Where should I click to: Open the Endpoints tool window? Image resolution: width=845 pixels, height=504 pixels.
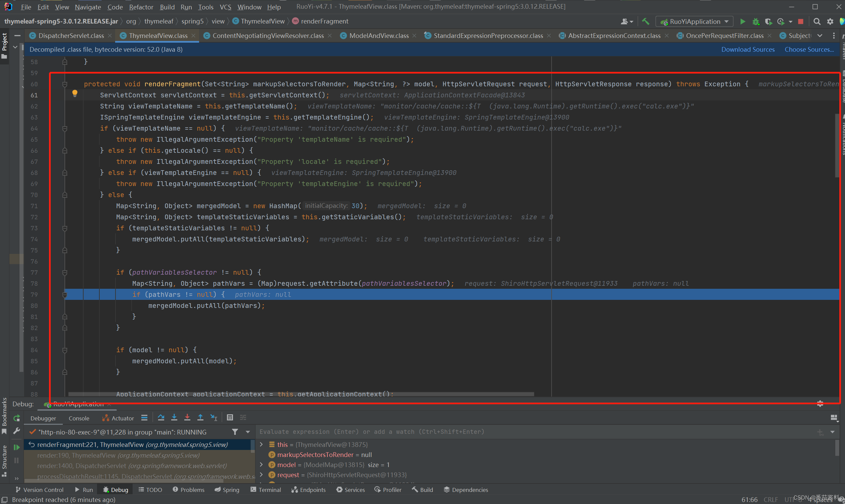[x=308, y=490]
